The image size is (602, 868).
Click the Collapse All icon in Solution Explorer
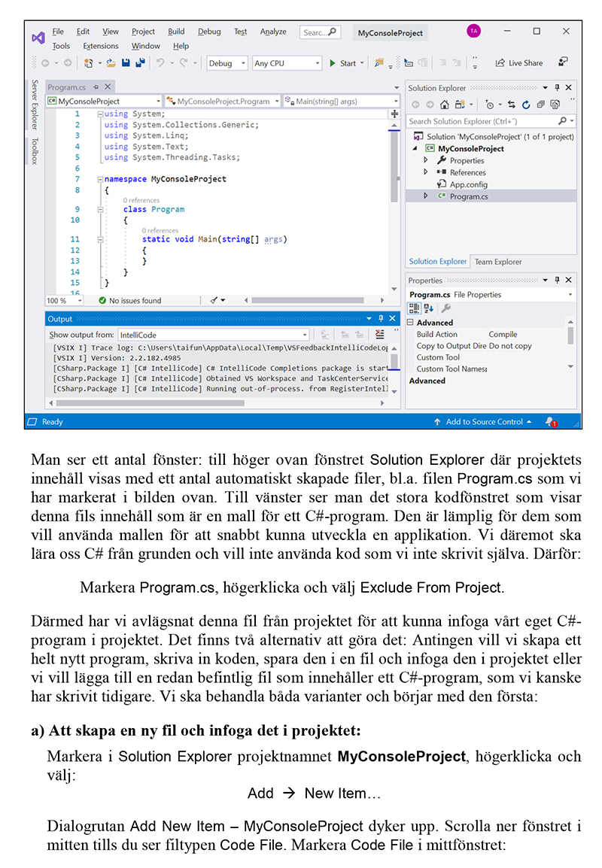pos(540,105)
